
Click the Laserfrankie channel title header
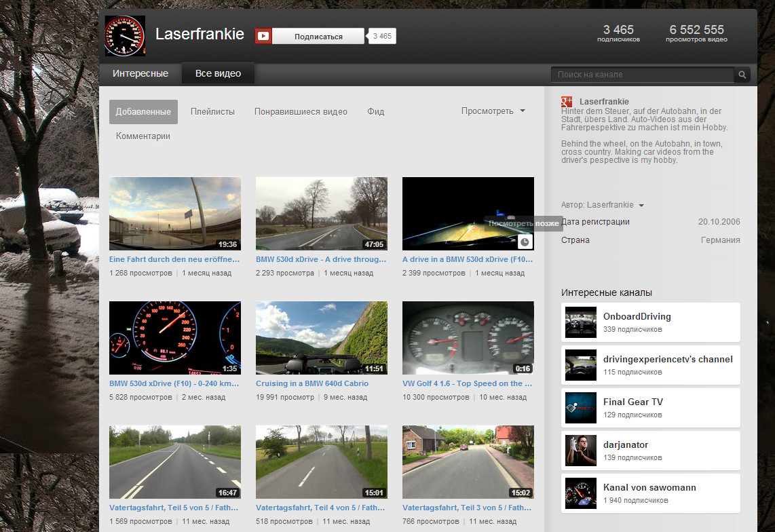tap(200, 34)
